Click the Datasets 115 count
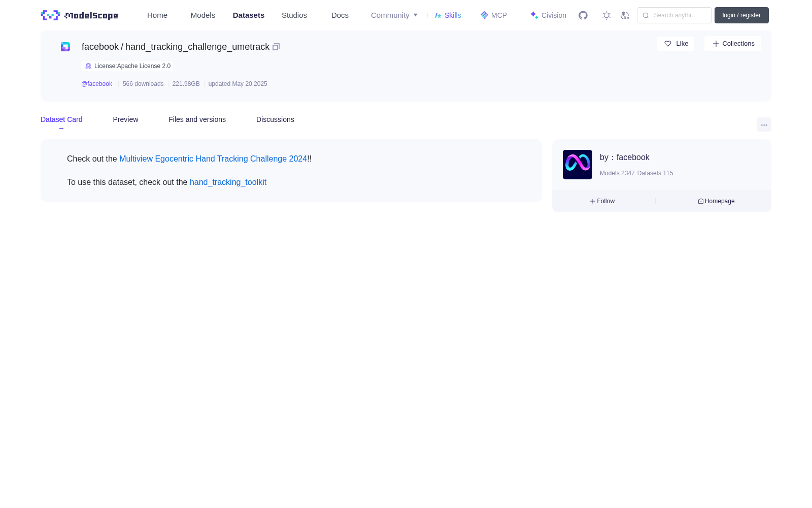812x508 pixels. click(655, 173)
